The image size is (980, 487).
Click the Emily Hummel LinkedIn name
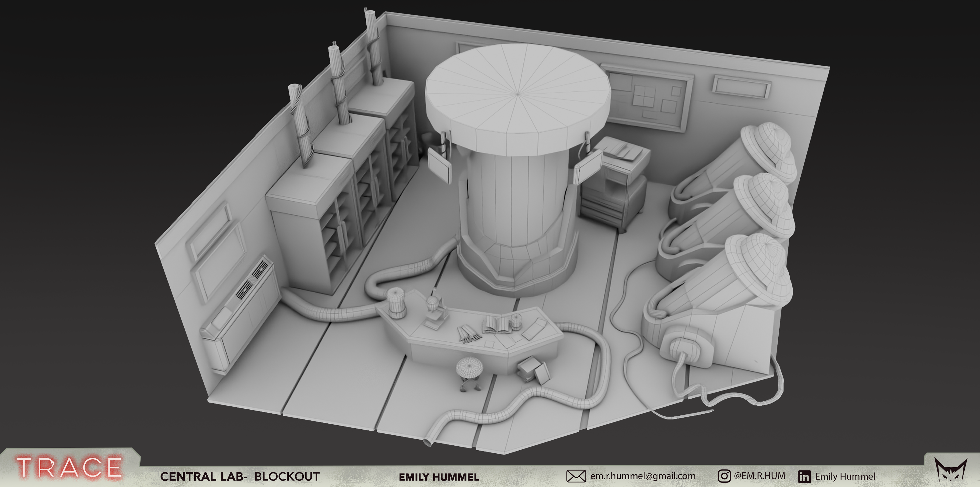[x=845, y=476]
